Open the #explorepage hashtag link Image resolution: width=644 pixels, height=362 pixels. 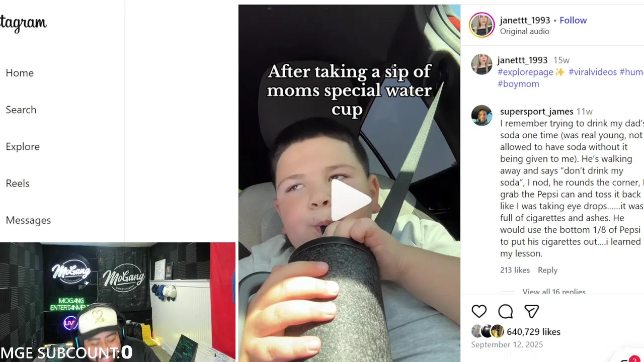(x=525, y=72)
